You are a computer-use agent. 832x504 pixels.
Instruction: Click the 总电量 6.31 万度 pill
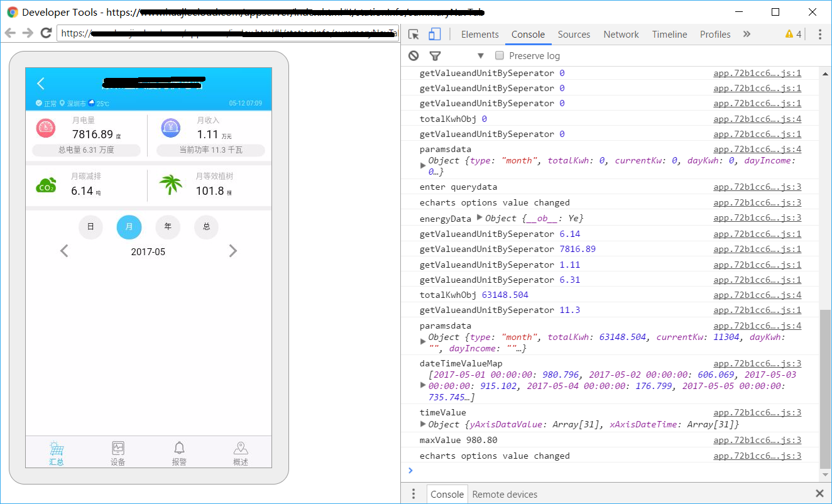coord(86,150)
